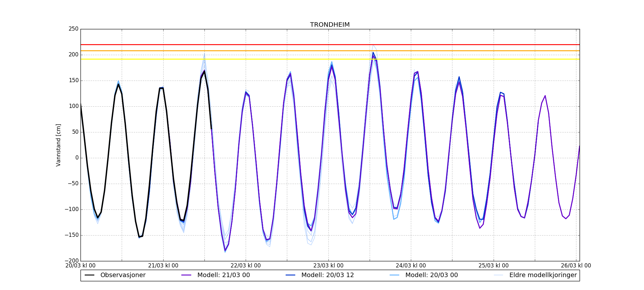Click the '24/03 kl 00' x-axis tick label

pyautogui.click(x=411, y=266)
